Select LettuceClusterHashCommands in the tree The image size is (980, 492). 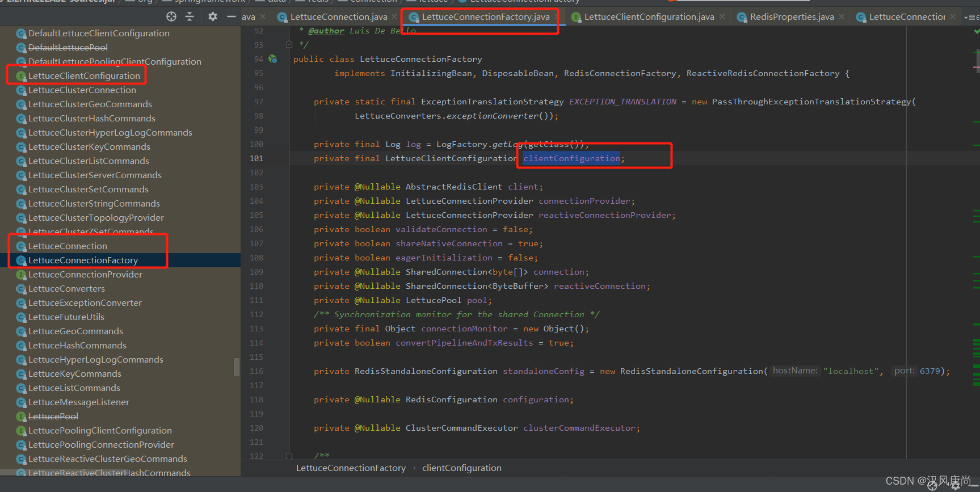[92, 119]
